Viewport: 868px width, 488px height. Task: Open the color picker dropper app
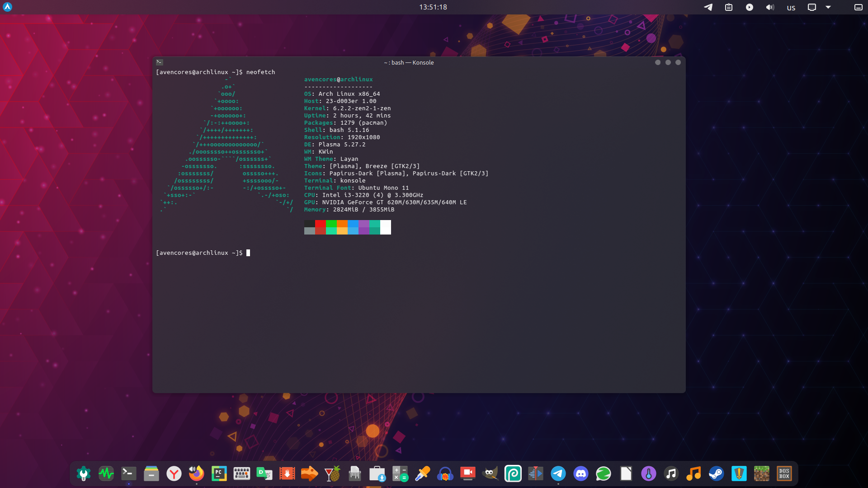(x=422, y=474)
